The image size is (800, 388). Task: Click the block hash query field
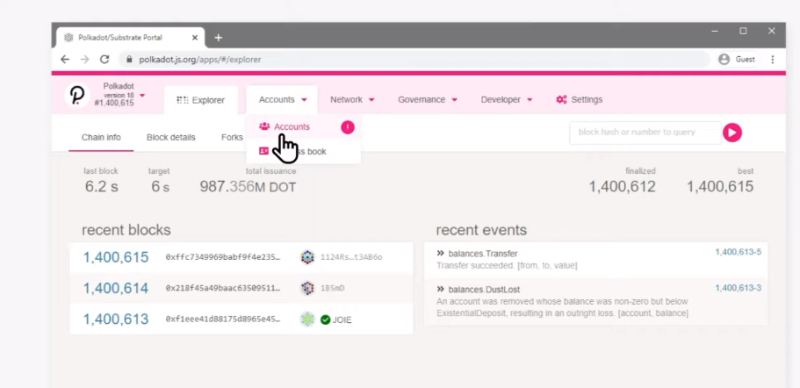point(645,132)
